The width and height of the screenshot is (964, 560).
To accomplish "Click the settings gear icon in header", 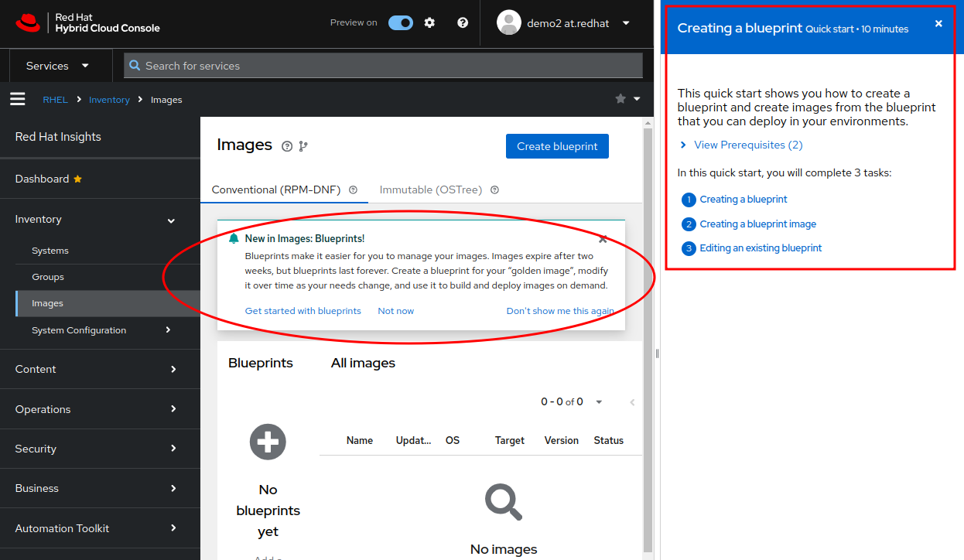I will click(429, 23).
